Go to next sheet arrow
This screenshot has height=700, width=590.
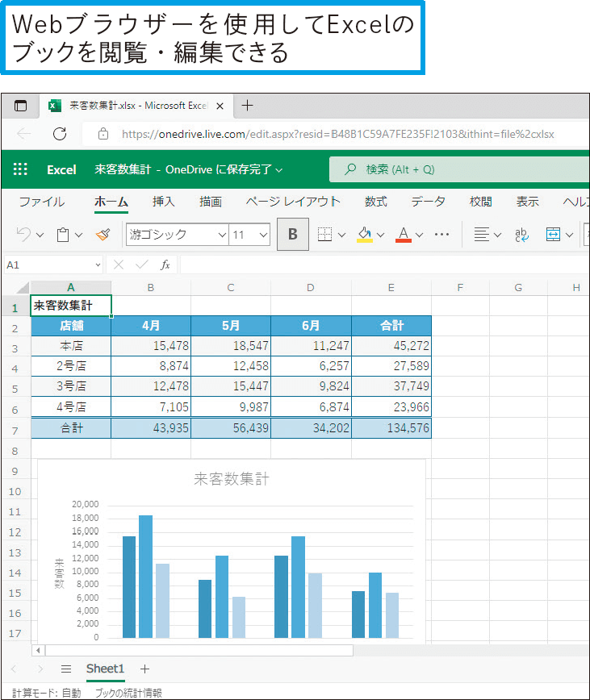coord(40,669)
